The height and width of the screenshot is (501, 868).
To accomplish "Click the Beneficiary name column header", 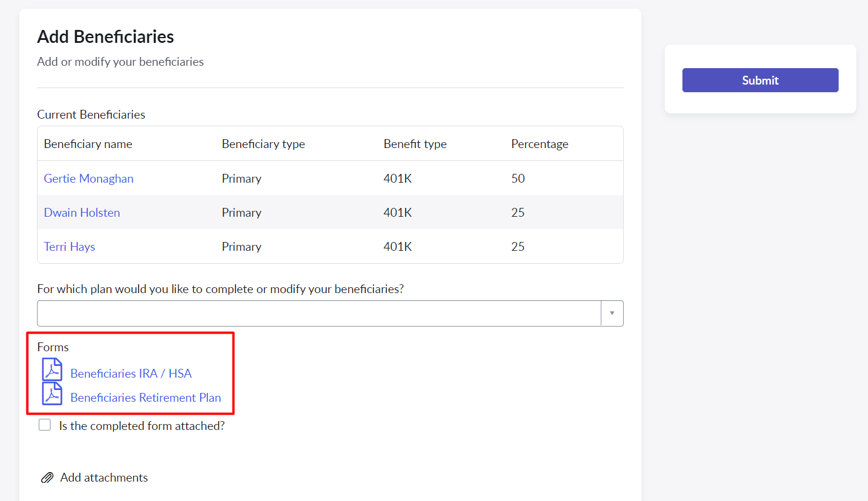I will [88, 144].
